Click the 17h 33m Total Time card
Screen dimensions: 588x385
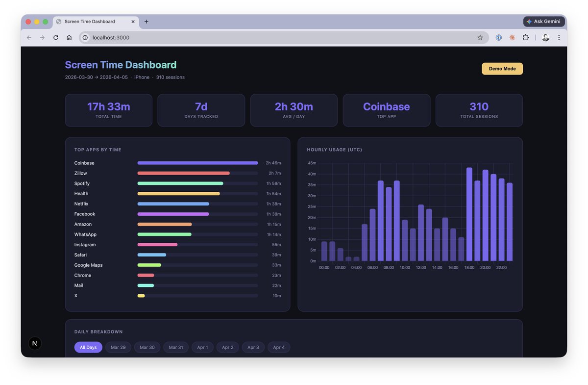pos(109,110)
